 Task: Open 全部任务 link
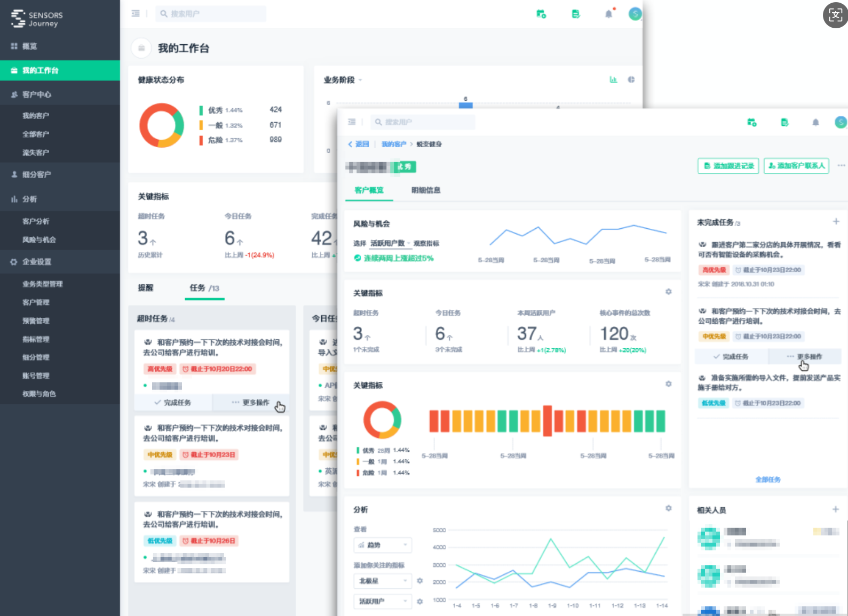(x=768, y=479)
